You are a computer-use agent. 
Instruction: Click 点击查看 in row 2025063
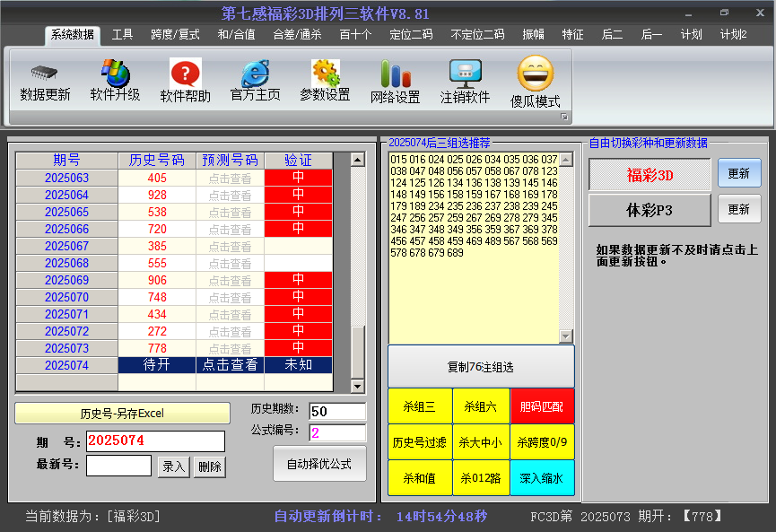[x=231, y=179]
